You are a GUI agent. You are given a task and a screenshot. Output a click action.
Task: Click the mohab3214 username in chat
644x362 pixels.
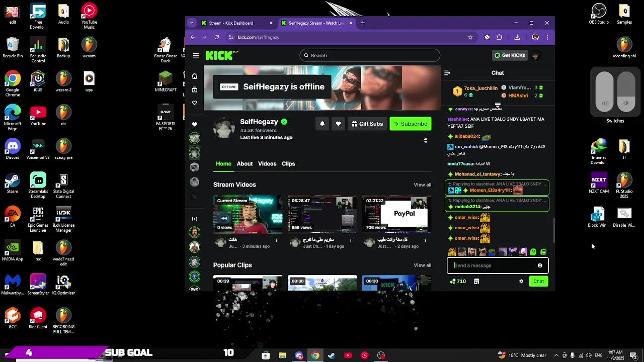coord(468,207)
